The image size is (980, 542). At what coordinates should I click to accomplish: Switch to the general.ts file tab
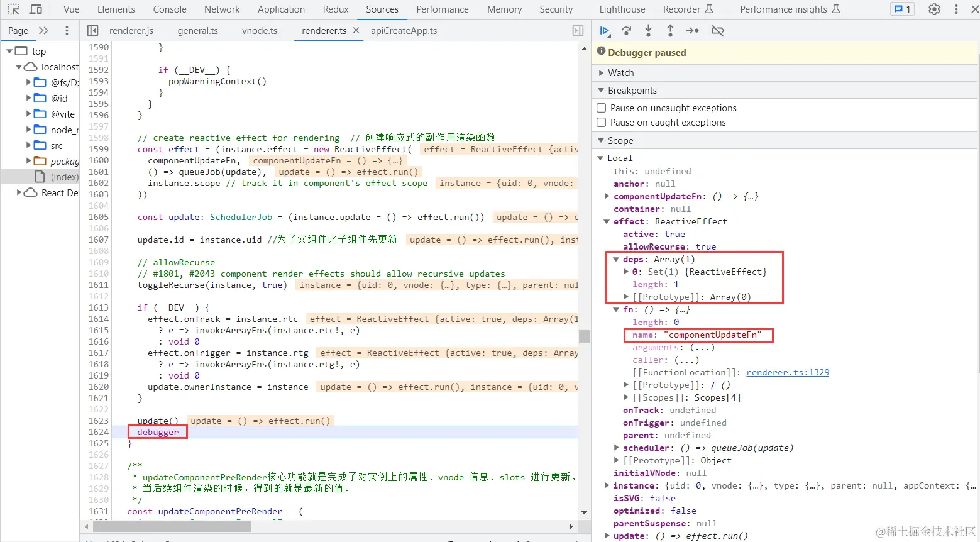pos(198,31)
